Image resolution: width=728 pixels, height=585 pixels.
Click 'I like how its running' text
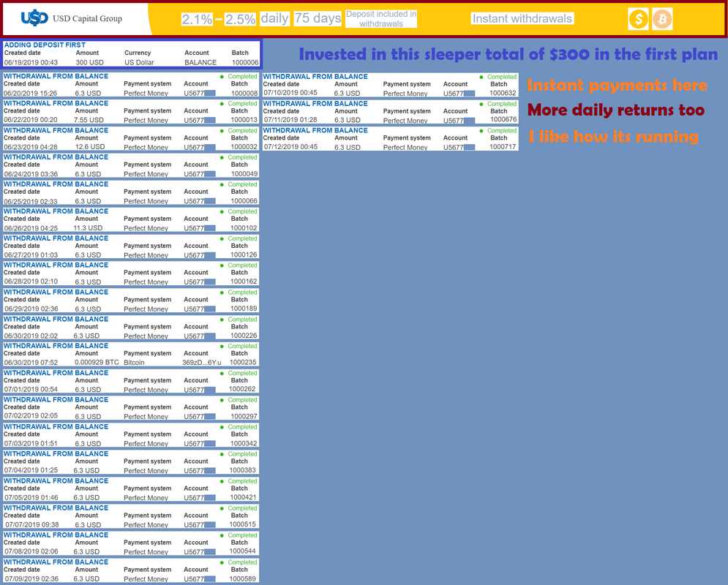(613, 137)
